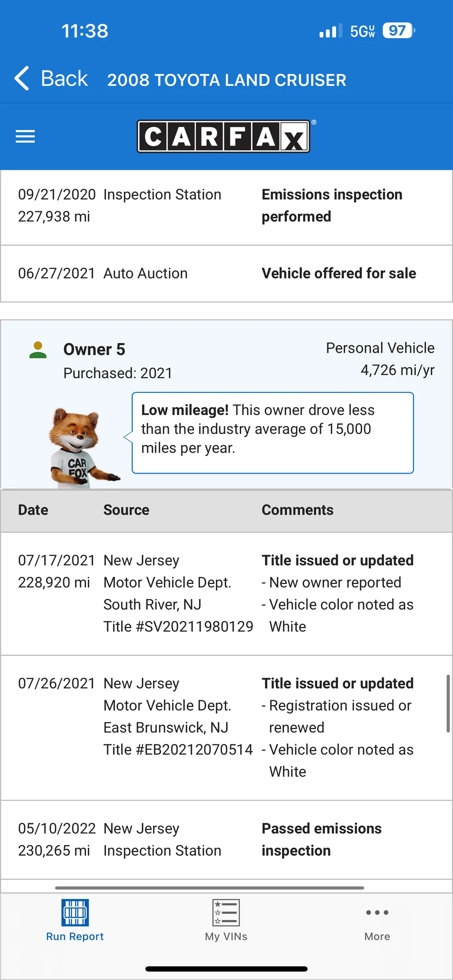
Task: Open the hamburger menu
Action: click(x=25, y=136)
